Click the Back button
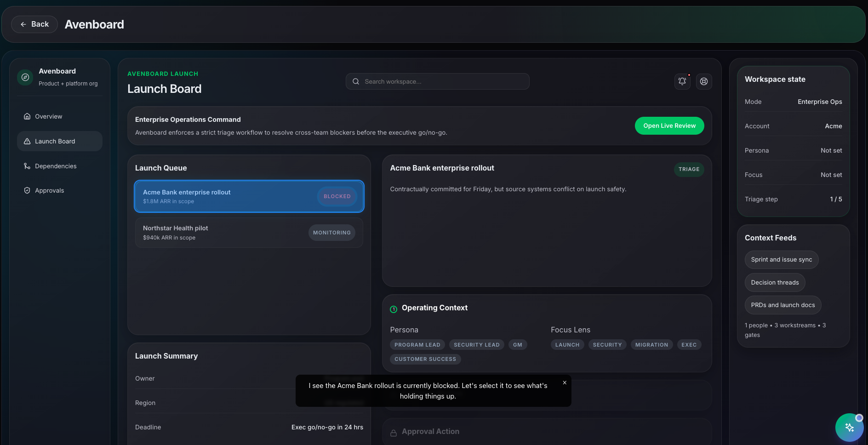This screenshot has width=868, height=445. [34, 24]
